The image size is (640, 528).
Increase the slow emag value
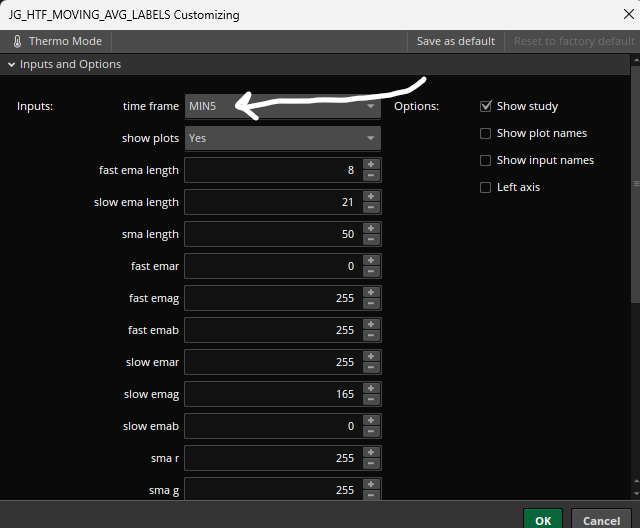click(x=371, y=389)
